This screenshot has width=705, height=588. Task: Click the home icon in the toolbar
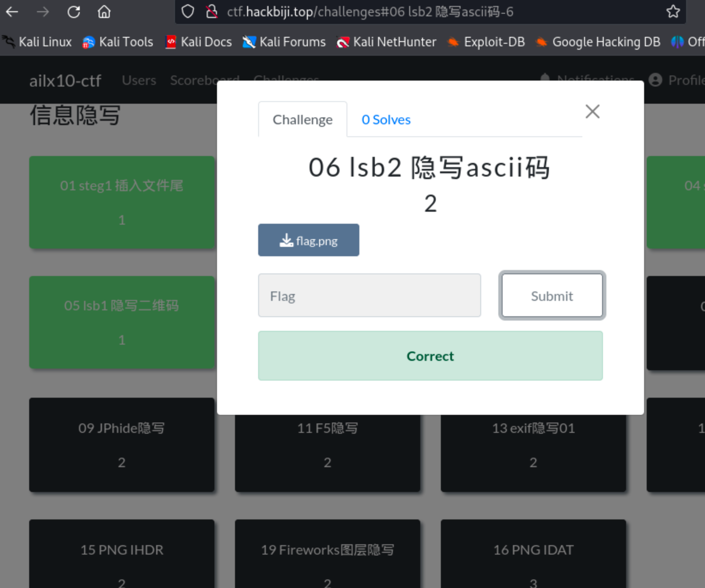pyautogui.click(x=104, y=12)
